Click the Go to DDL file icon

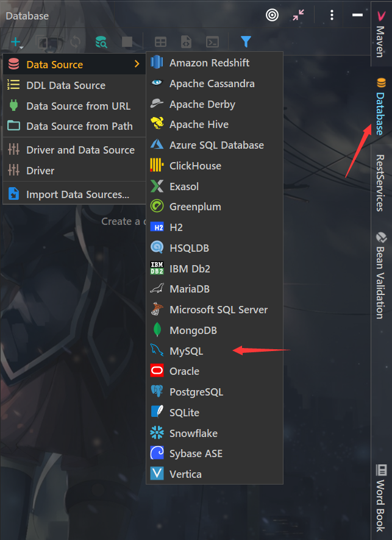point(186,42)
